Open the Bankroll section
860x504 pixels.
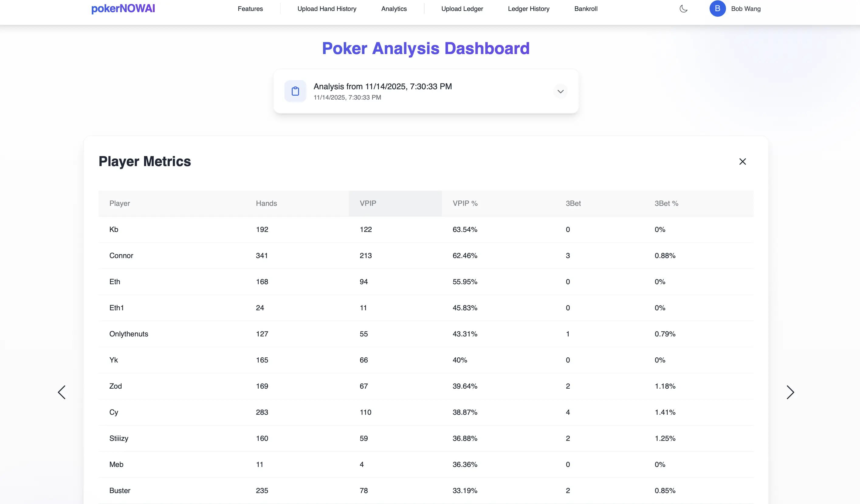point(586,9)
